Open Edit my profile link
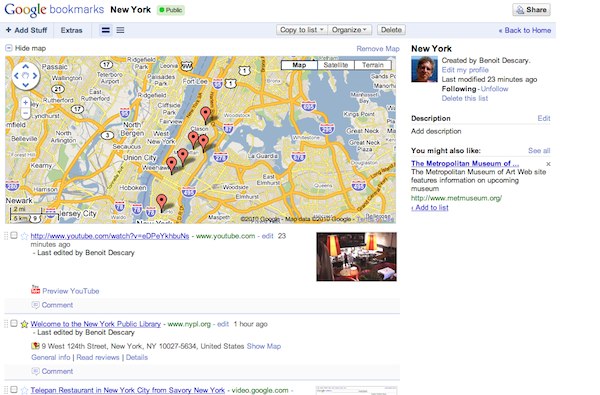The width and height of the screenshot is (600, 395). [x=465, y=70]
